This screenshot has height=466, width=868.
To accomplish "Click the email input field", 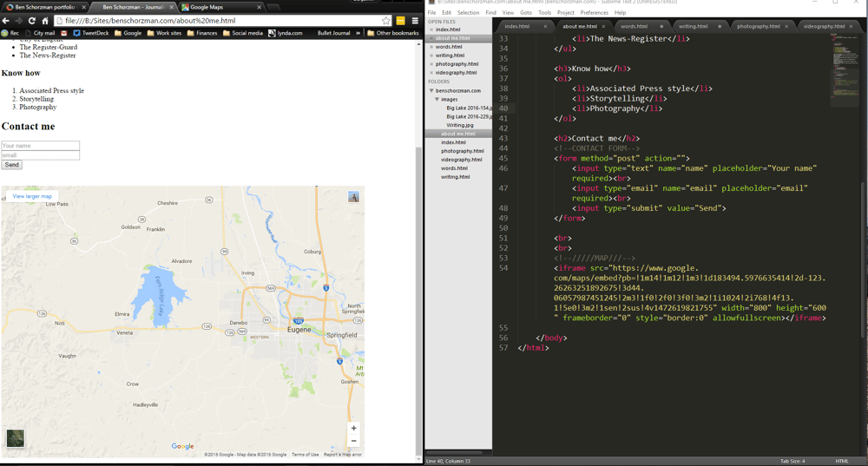I will tap(41, 155).
